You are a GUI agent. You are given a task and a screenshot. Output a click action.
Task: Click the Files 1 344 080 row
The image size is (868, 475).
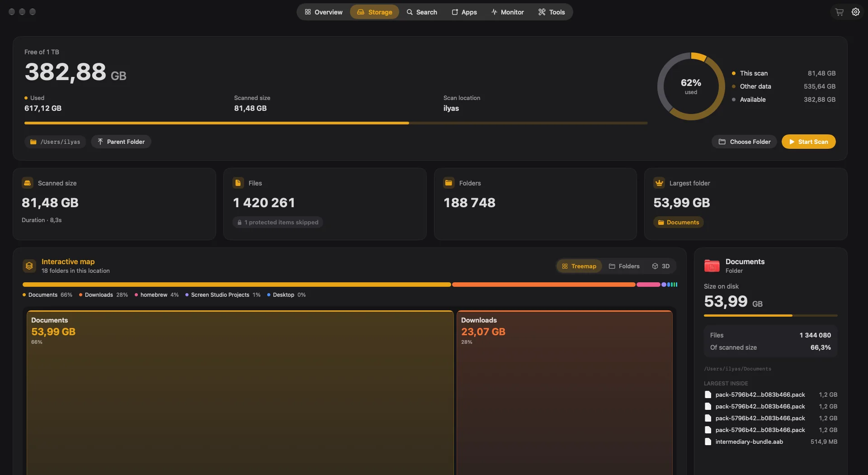click(x=770, y=335)
